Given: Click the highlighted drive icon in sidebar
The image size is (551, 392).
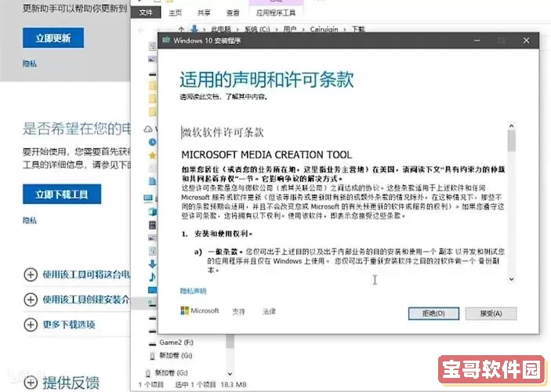Looking at the screenshot, I should click(x=153, y=303).
